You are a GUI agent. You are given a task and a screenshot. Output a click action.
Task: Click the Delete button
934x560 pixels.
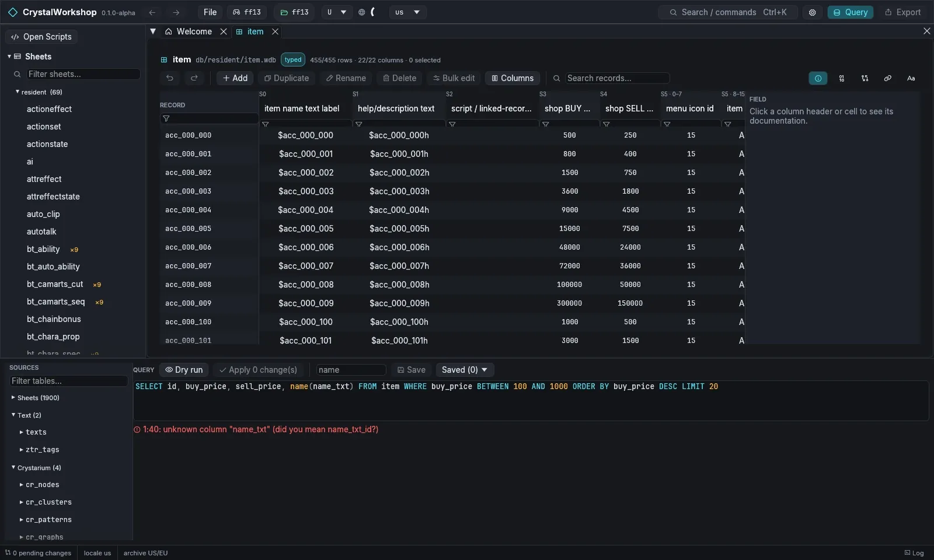point(399,78)
